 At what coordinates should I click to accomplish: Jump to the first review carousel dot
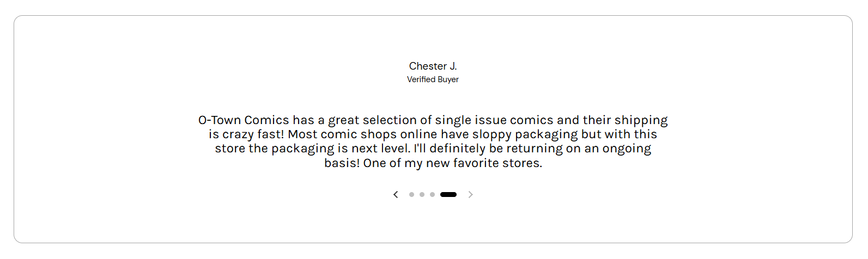[411, 194]
